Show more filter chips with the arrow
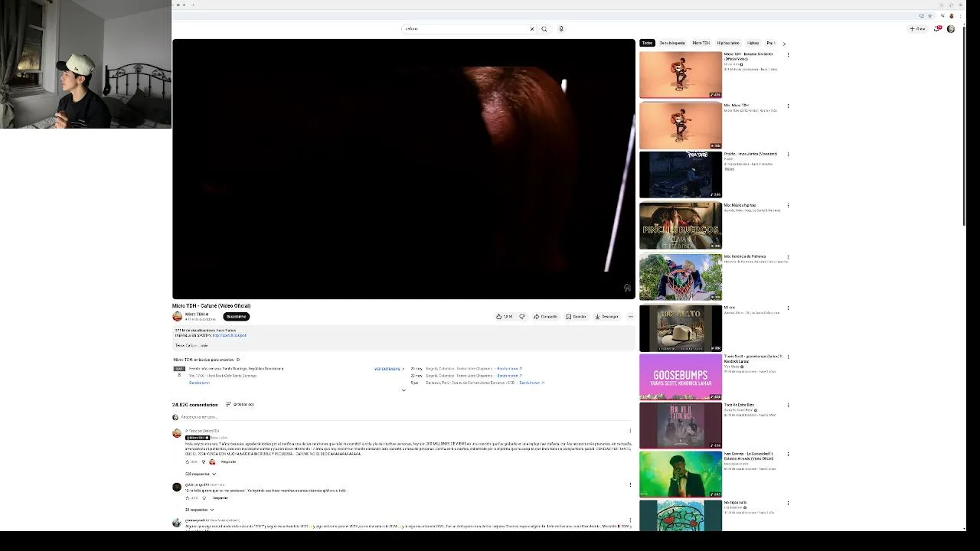The width and height of the screenshot is (980, 551). pyautogui.click(x=784, y=44)
